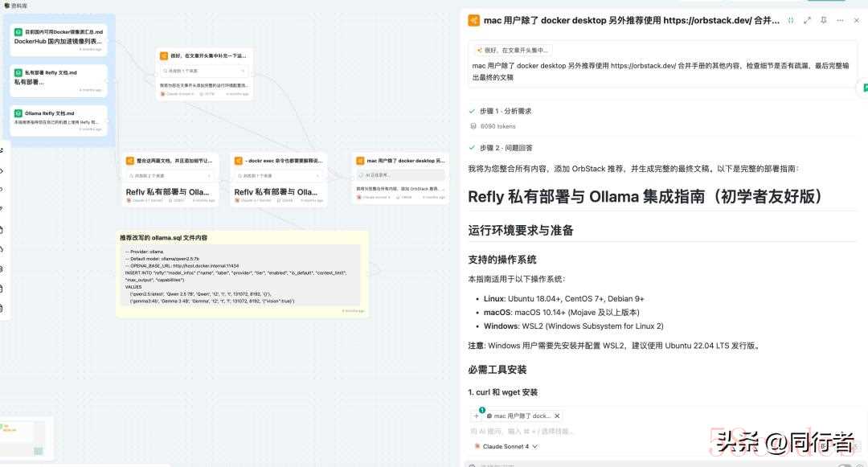Focus the AI prompt input field
The width and height of the screenshot is (868, 467).
(x=659, y=431)
